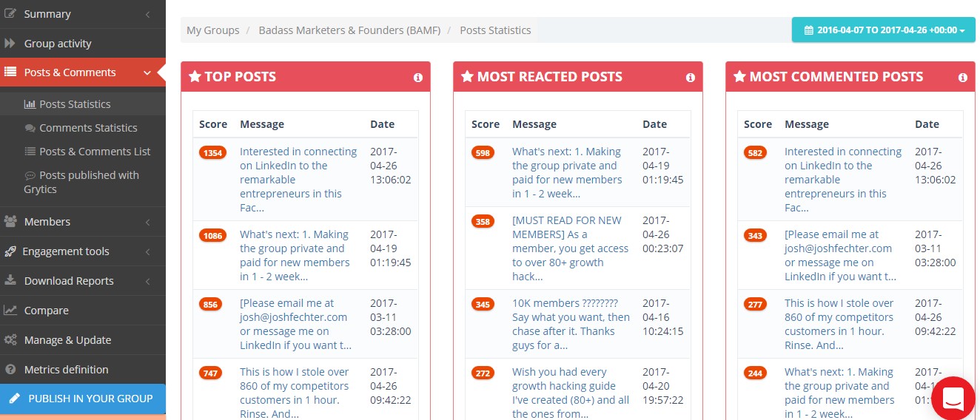Open Top Posts message 'Interested in connecting on LinkedIn'
Screen dimensions: 980x420
click(x=299, y=180)
